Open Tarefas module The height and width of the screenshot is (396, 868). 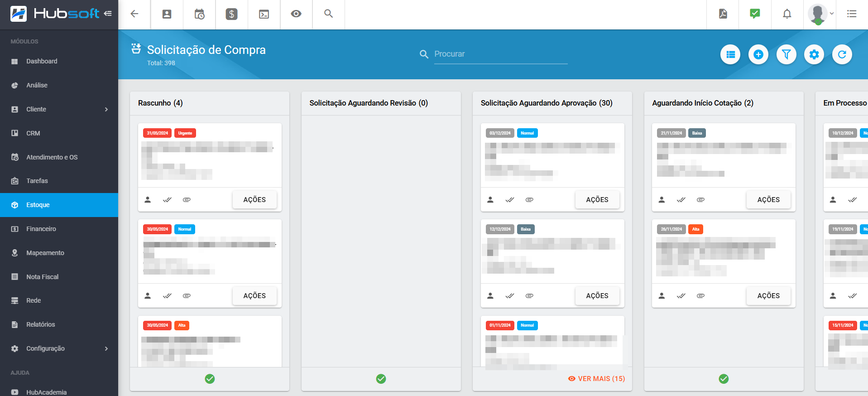coord(59,181)
